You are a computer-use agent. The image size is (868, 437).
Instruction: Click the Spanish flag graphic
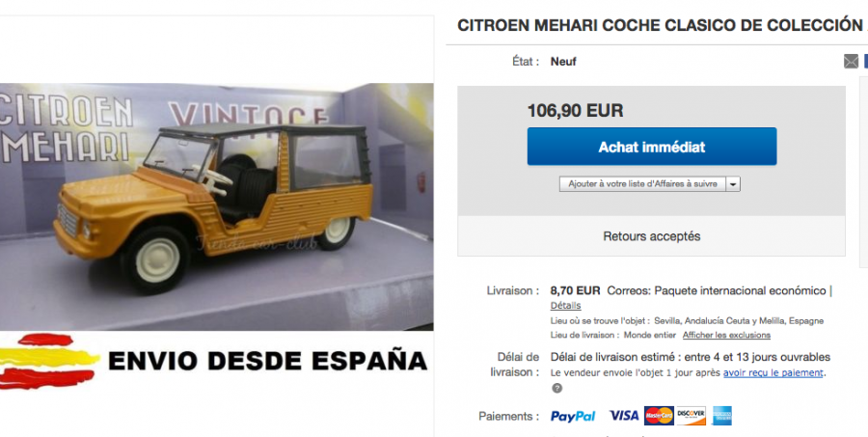(47, 361)
